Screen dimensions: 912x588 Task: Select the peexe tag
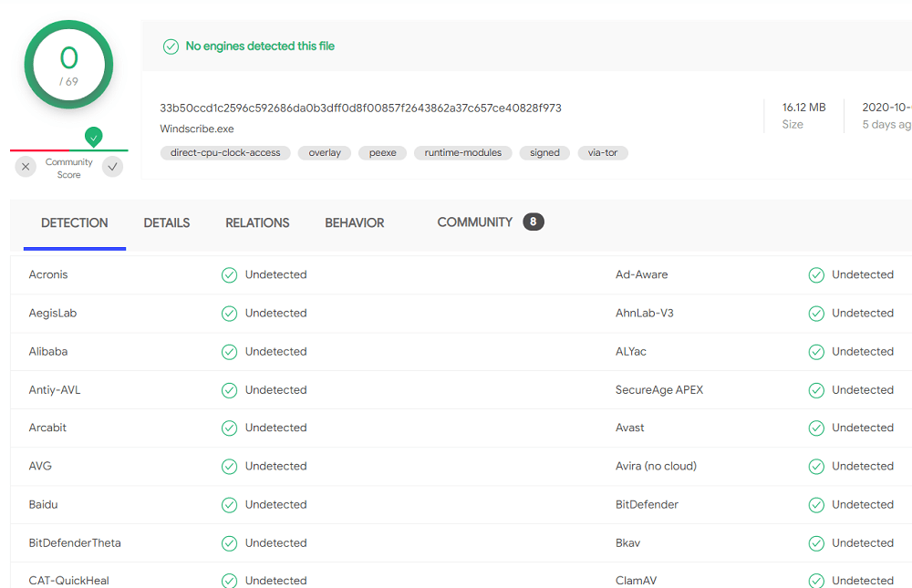click(383, 153)
